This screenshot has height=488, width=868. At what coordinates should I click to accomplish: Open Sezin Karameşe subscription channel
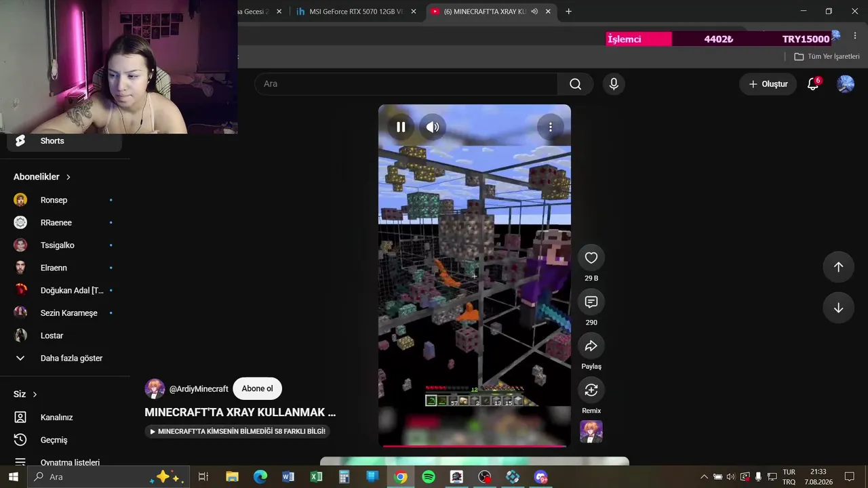(x=64, y=313)
